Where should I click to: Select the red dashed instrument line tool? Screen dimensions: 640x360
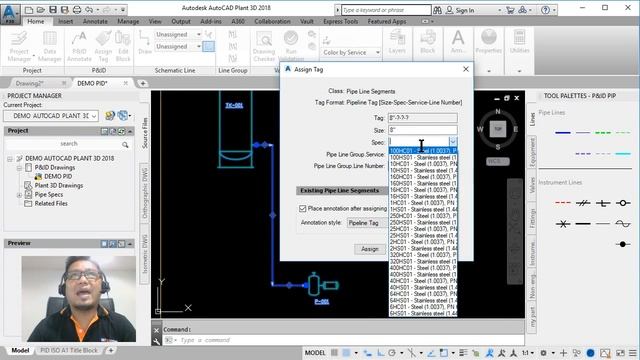coord(562,203)
